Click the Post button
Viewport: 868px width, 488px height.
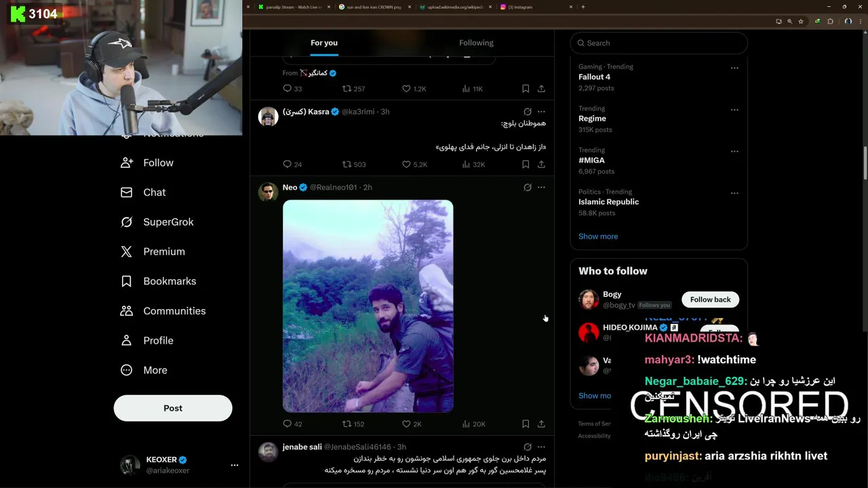[173, 408]
